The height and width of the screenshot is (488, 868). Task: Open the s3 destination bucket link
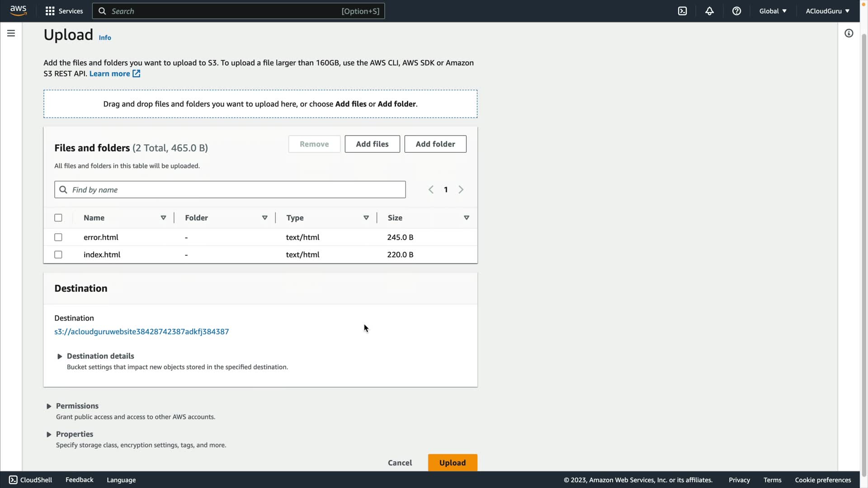coord(142,332)
